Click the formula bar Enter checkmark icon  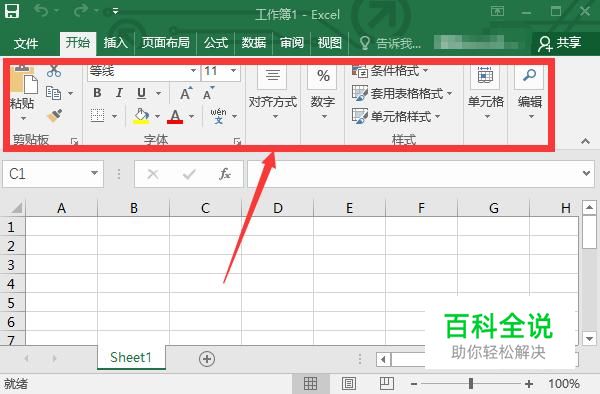click(189, 174)
